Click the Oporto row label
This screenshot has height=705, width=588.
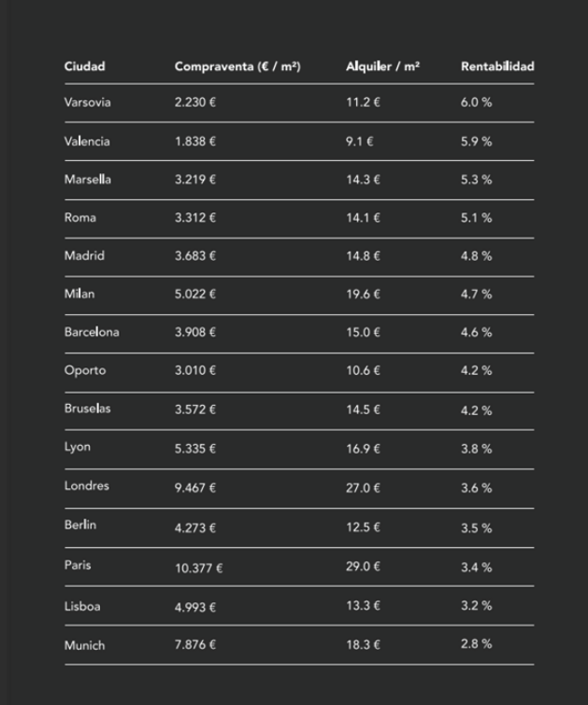85,370
